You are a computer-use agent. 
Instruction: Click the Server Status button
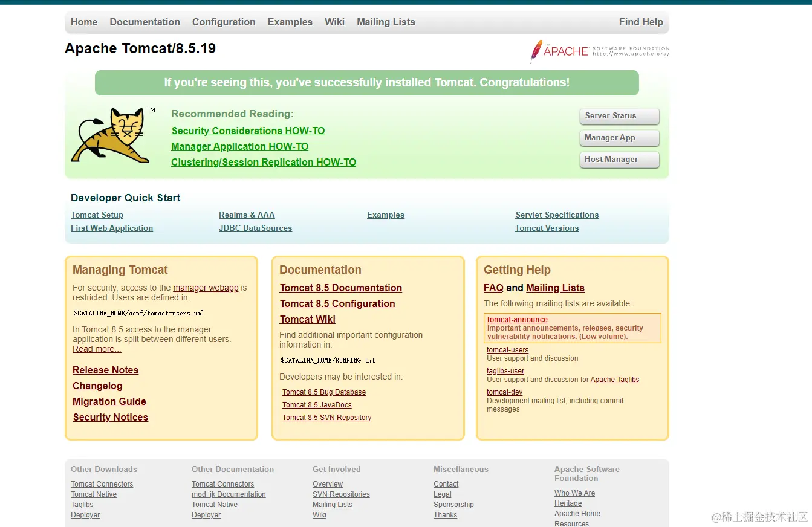pyautogui.click(x=619, y=116)
